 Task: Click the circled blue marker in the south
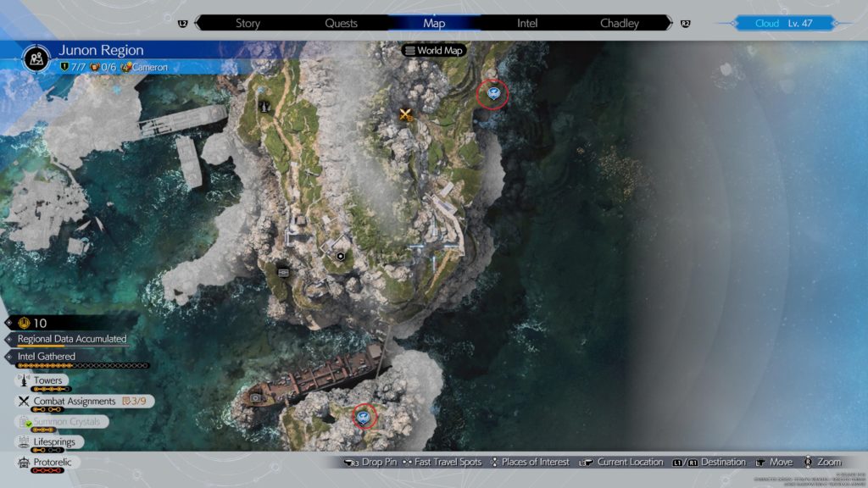click(364, 415)
